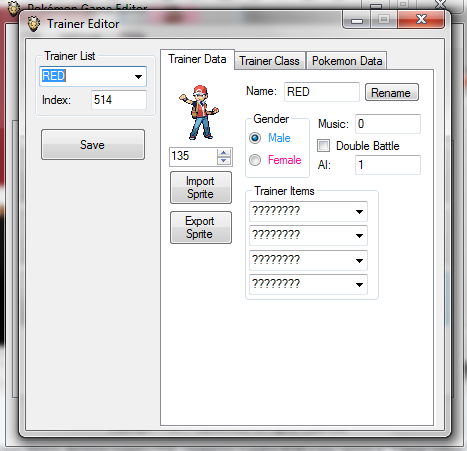Image resolution: width=467 pixels, height=451 pixels.
Task: Open the Trainer List dropdown
Action: (x=138, y=77)
